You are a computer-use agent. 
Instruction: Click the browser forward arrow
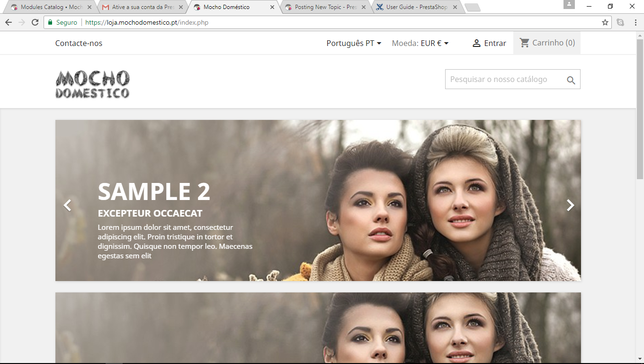pyautogui.click(x=22, y=22)
